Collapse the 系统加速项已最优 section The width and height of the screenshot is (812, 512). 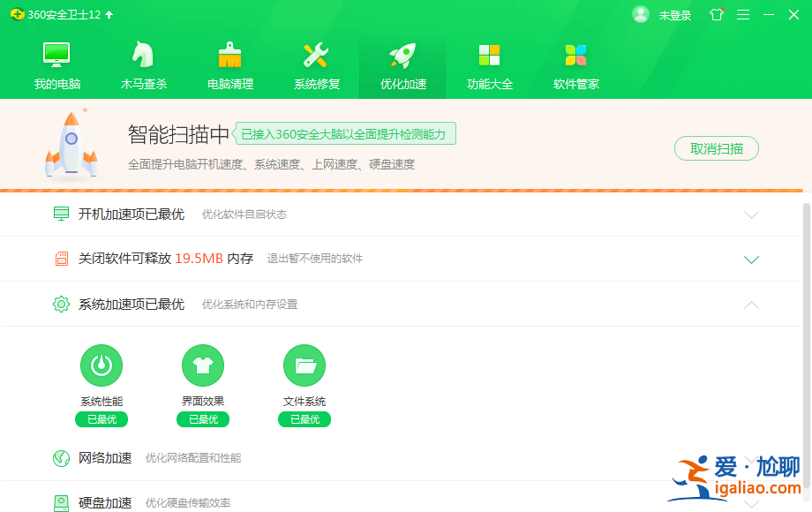click(751, 304)
